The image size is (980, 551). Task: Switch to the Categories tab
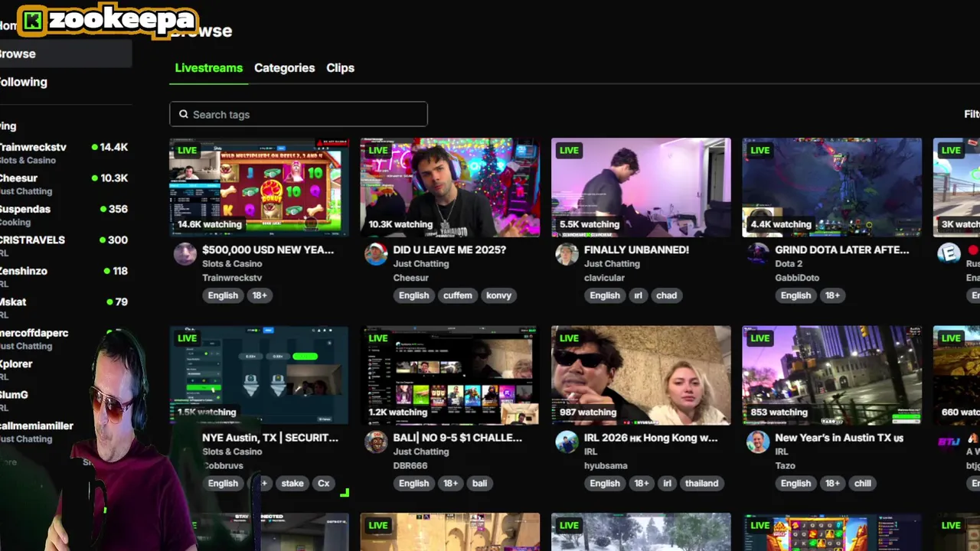(x=284, y=67)
